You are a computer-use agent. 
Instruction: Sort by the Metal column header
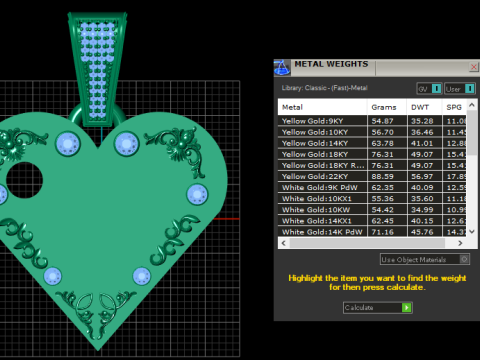(322, 107)
